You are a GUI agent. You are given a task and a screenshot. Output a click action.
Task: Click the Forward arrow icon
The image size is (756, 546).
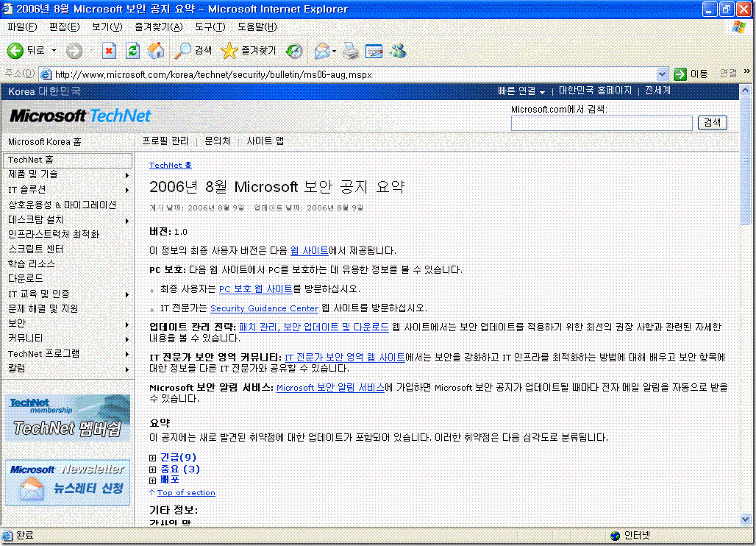tap(74, 51)
